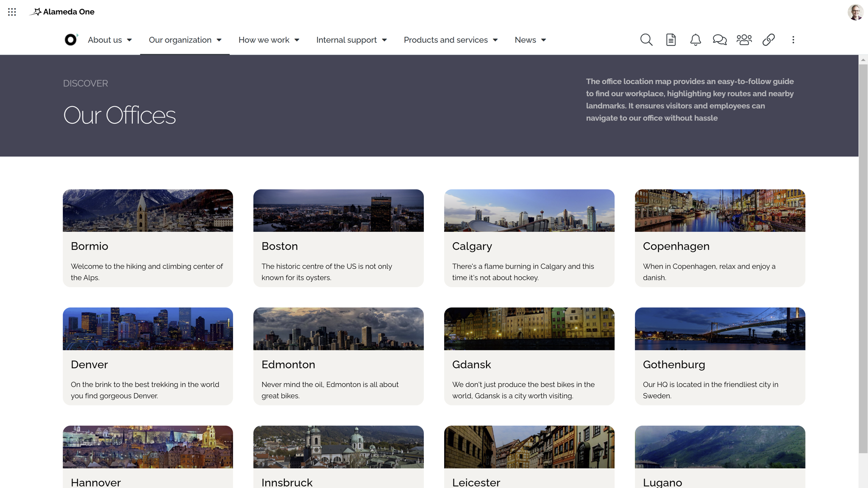Click the Alameda One star logo

(36, 12)
